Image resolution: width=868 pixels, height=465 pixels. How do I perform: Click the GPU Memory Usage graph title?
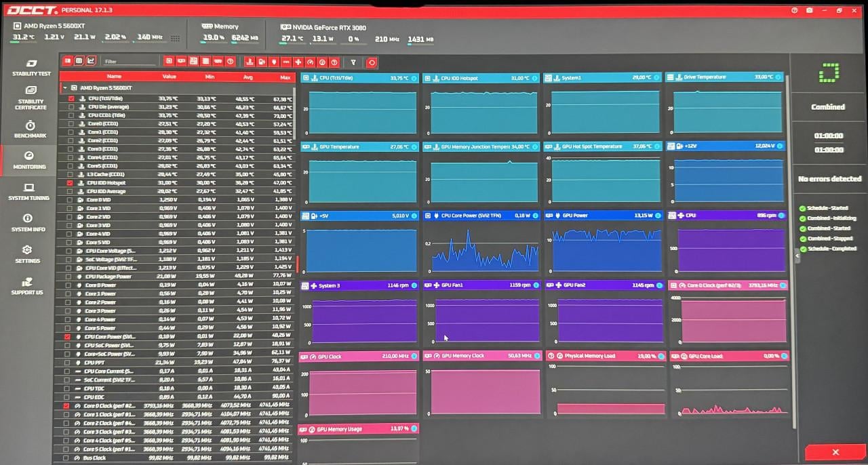coord(340,429)
